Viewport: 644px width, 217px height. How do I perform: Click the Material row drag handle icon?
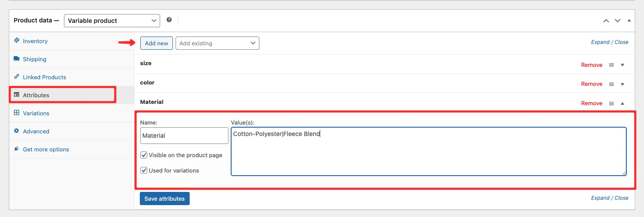tap(611, 103)
